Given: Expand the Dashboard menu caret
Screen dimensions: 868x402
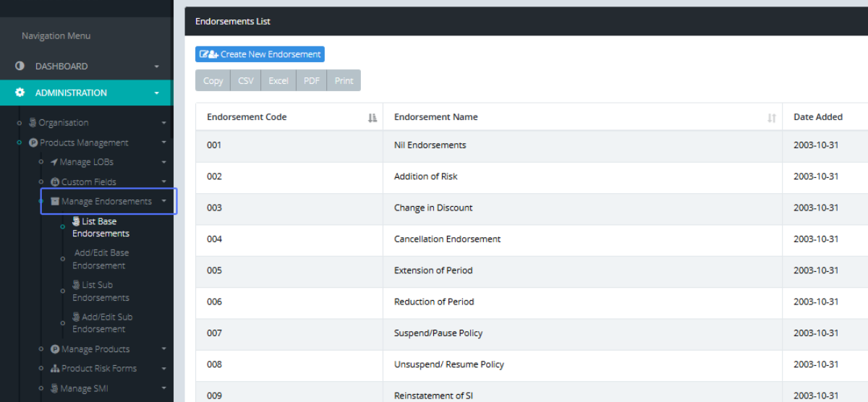Looking at the screenshot, I should (x=157, y=67).
